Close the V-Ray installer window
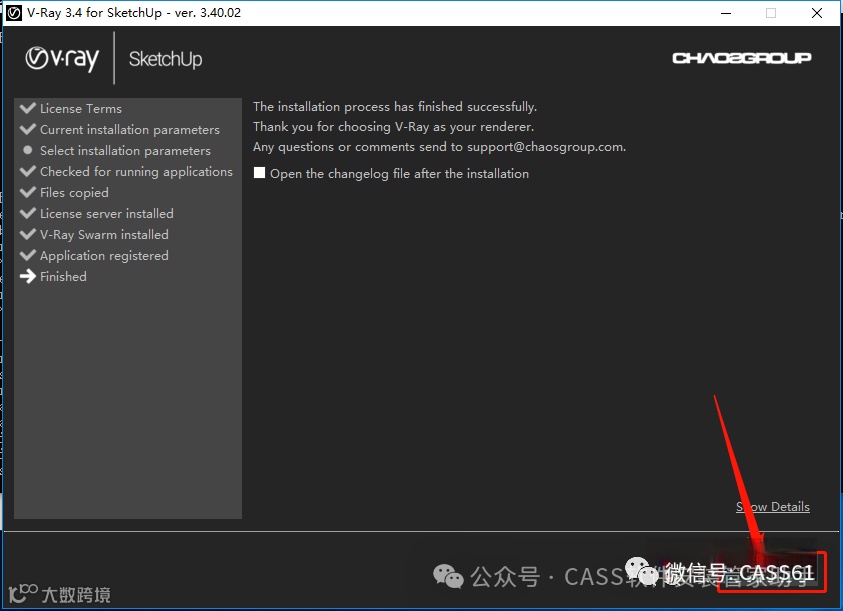This screenshot has height=611, width=843. click(x=817, y=13)
